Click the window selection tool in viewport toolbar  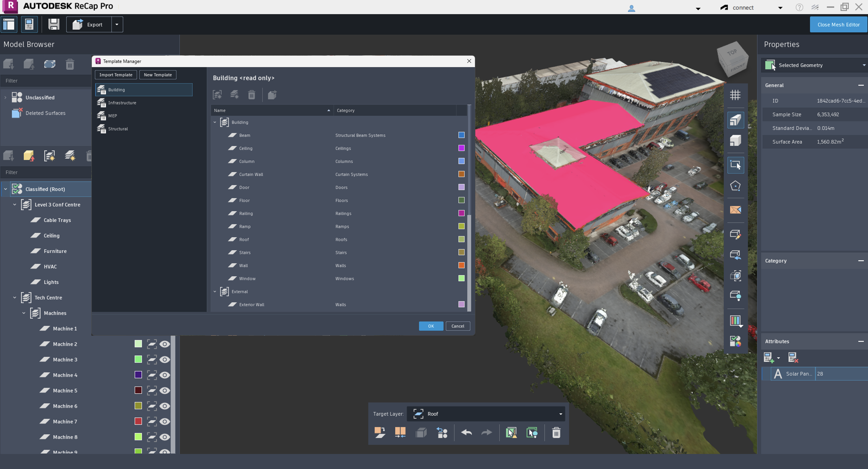point(735,165)
